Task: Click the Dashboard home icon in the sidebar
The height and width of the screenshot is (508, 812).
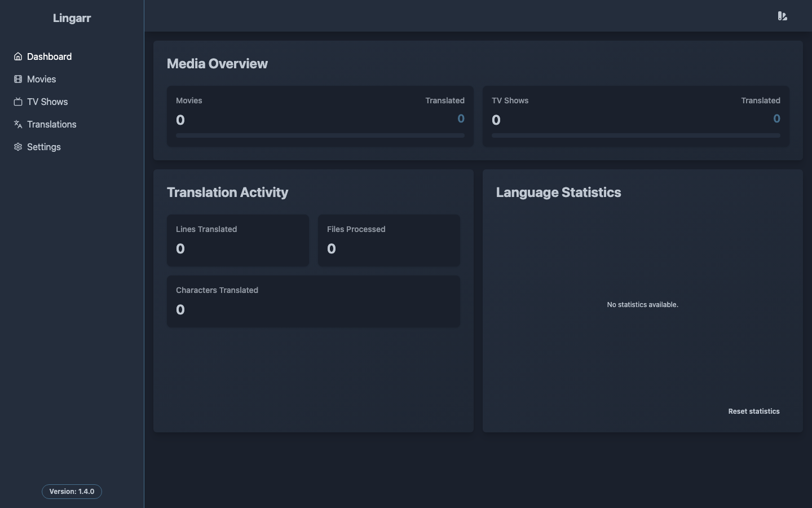Action: pos(18,56)
